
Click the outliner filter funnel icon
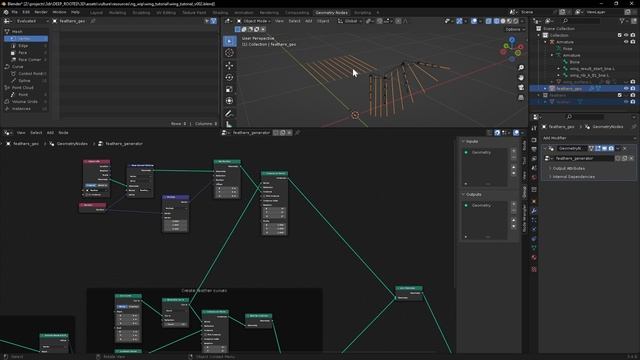coord(622,21)
